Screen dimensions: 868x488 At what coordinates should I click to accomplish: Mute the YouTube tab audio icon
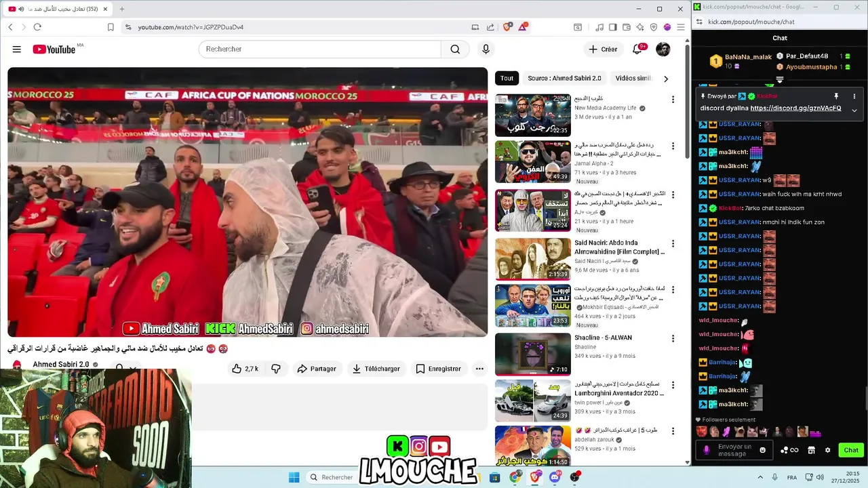pos(21,9)
